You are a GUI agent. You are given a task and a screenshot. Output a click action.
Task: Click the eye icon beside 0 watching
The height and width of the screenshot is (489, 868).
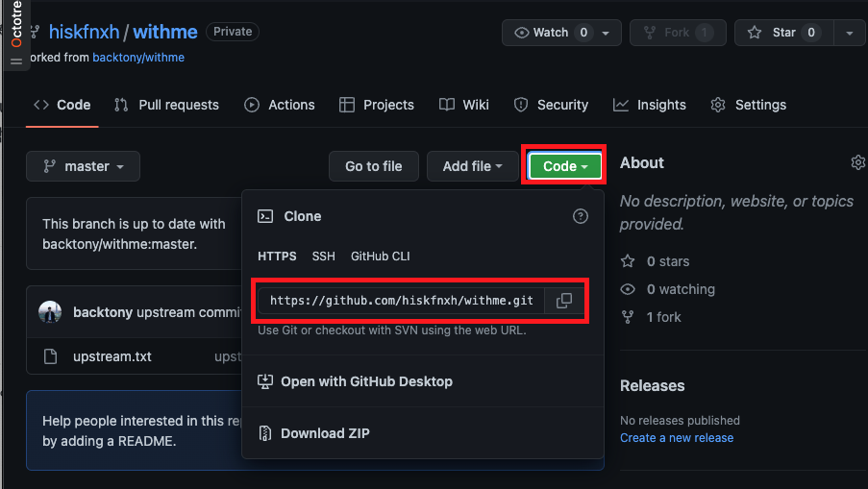[x=628, y=289]
